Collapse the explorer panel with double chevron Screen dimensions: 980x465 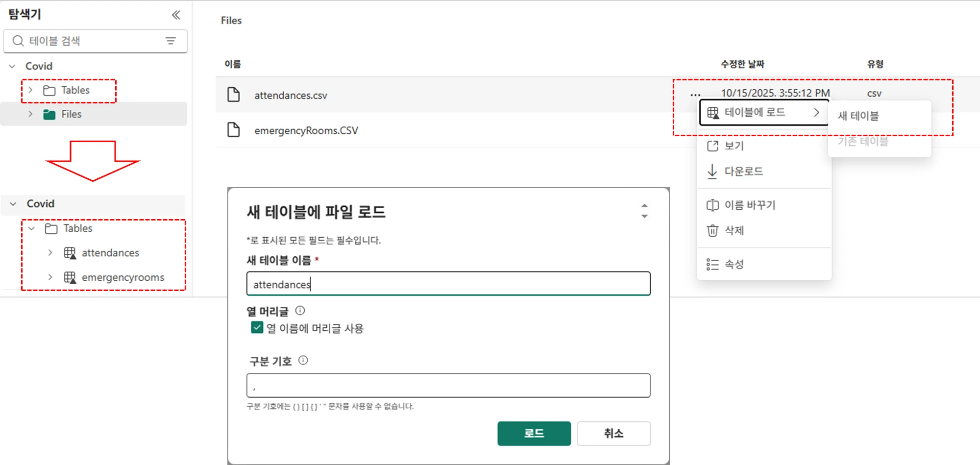point(176,15)
